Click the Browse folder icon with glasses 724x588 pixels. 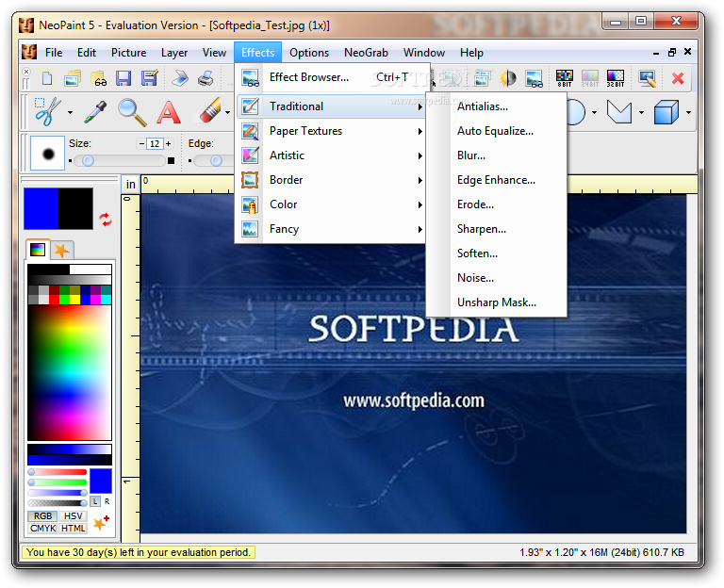pos(98,78)
